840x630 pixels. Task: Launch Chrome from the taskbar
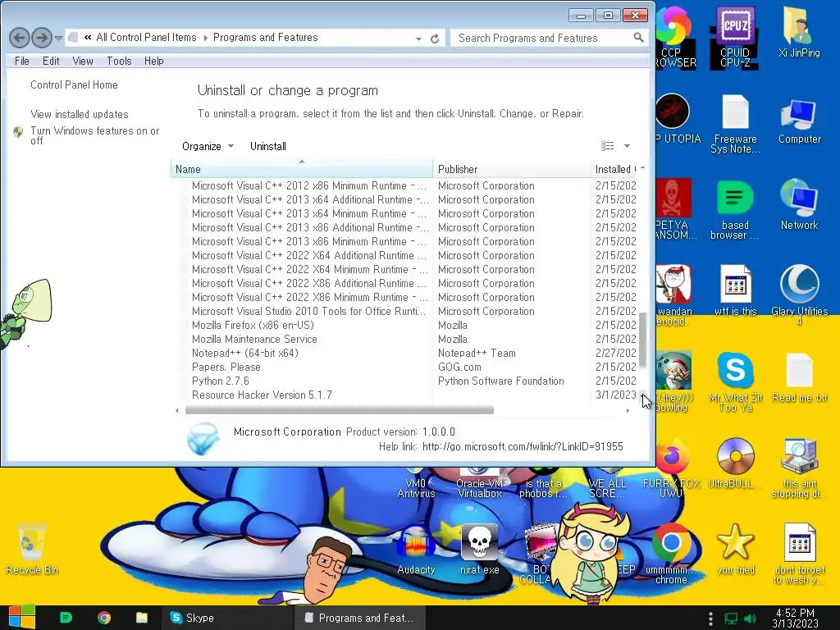click(x=104, y=618)
